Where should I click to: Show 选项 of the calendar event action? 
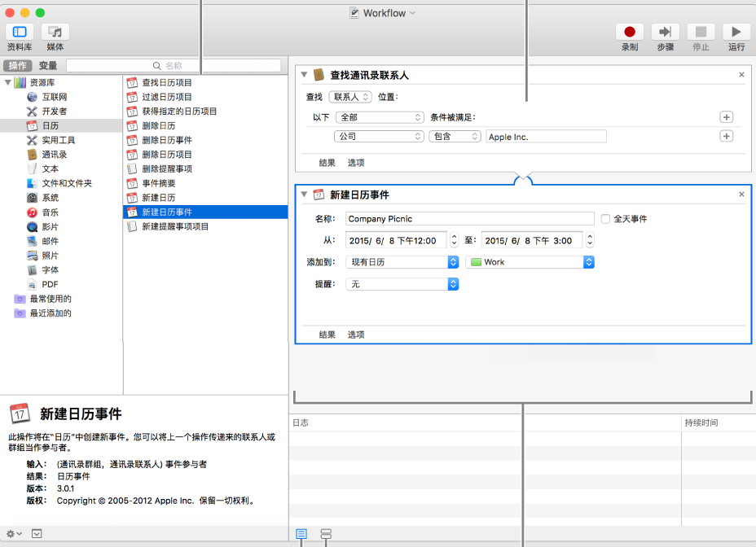[356, 335]
